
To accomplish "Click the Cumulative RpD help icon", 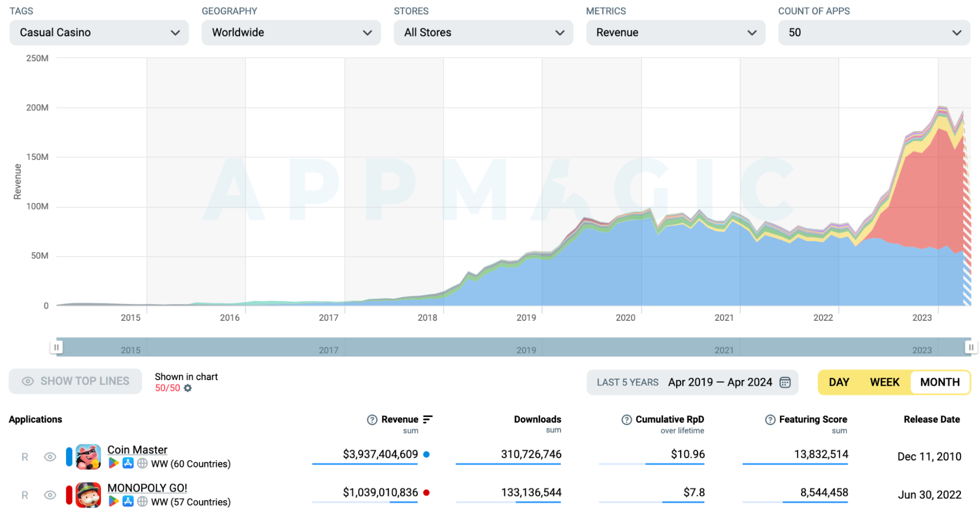I will point(627,419).
